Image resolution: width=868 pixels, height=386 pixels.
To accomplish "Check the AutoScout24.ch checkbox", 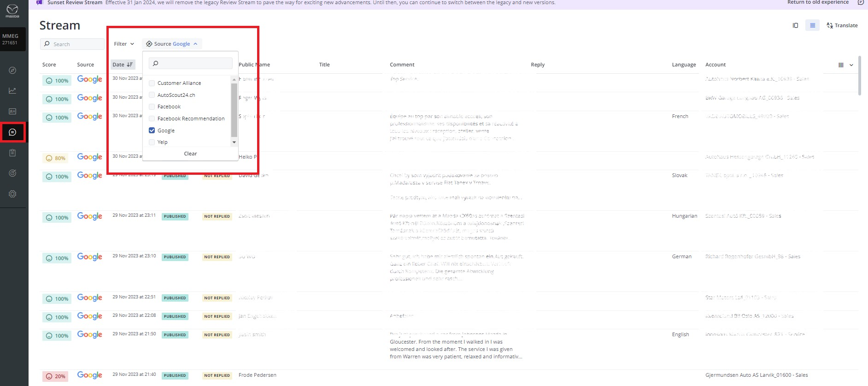I will coord(152,95).
